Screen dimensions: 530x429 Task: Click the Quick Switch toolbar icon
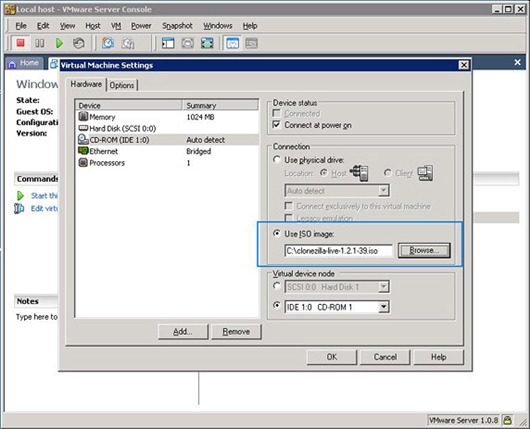pyautogui.click(x=188, y=43)
